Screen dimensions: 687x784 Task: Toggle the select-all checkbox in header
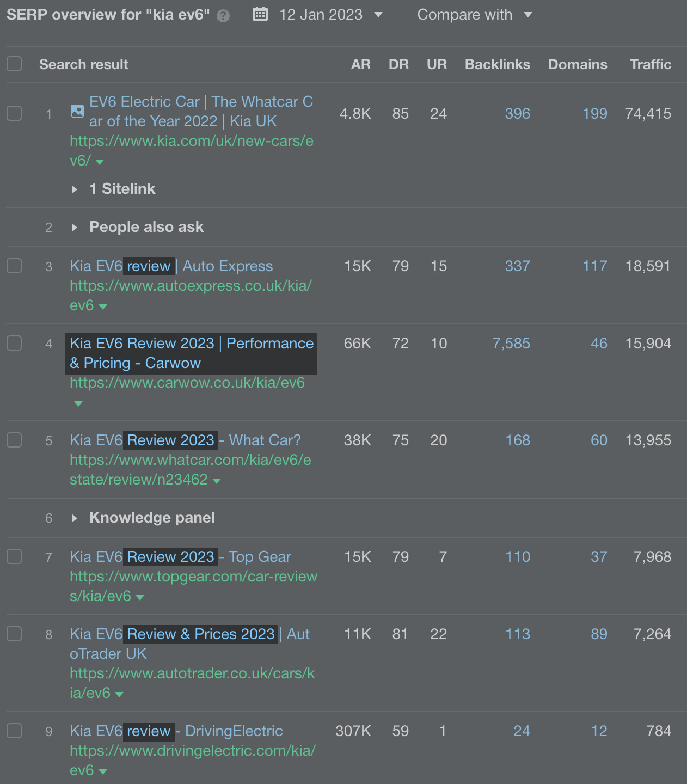pos(14,64)
